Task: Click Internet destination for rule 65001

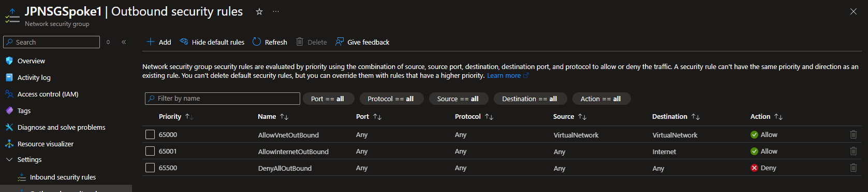Action: coord(664,152)
